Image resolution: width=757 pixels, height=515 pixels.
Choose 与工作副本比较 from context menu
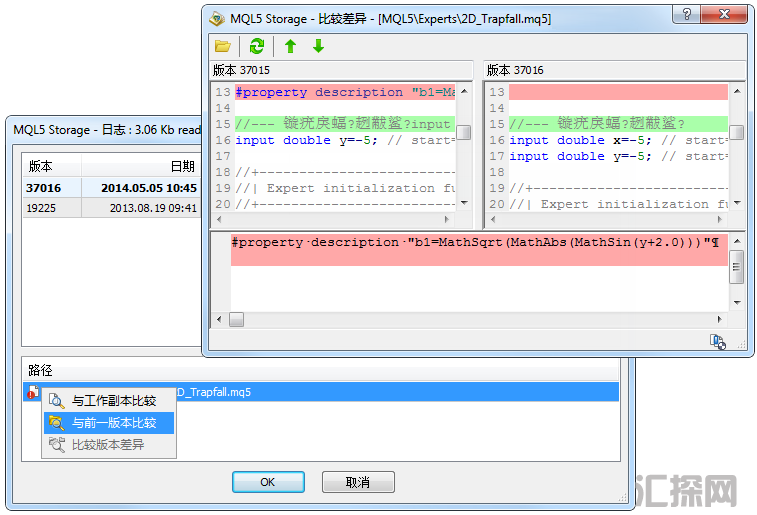pyautogui.click(x=113, y=400)
